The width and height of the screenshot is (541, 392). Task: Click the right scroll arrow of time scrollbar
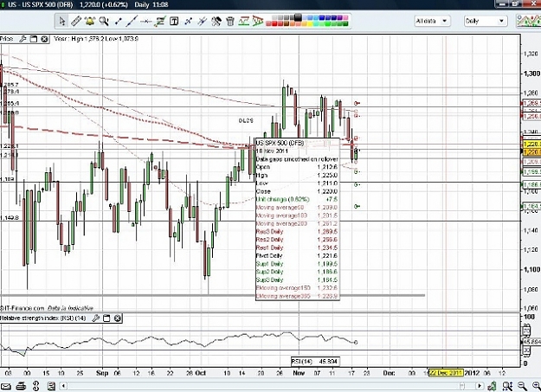(480, 386)
